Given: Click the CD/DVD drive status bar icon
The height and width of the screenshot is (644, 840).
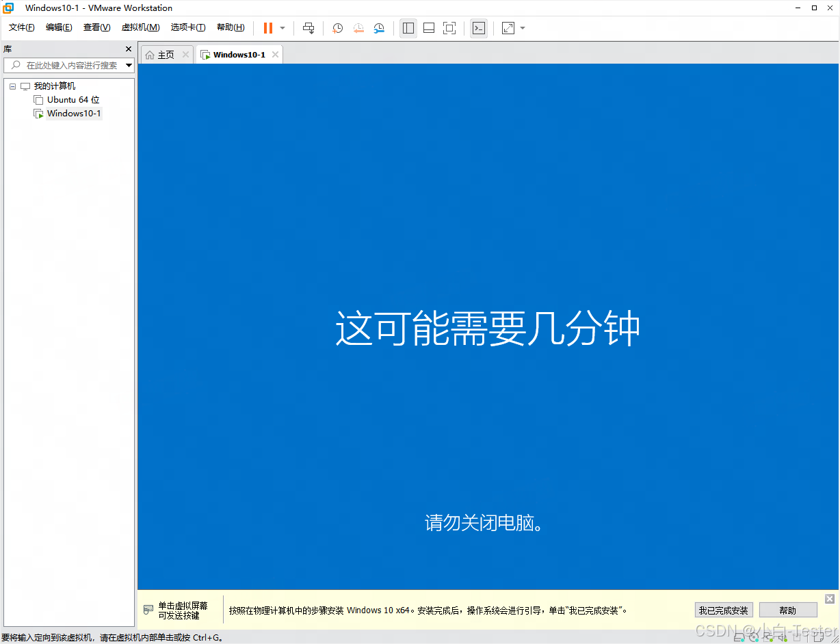Looking at the screenshot, I should 753,637.
